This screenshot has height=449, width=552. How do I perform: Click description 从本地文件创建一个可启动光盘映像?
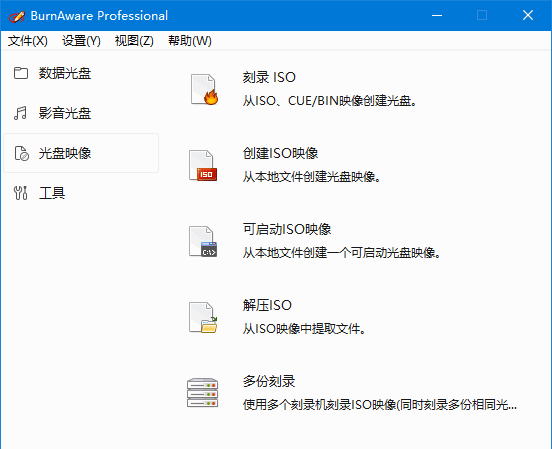click(342, 253)
